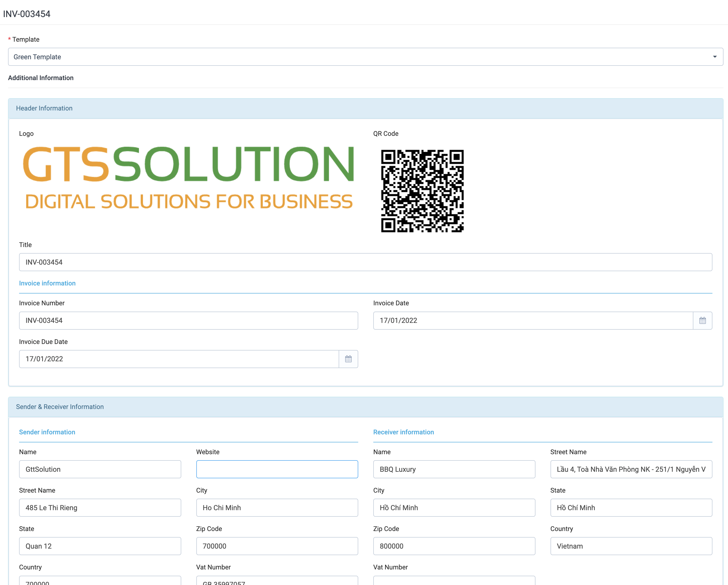Click the Invoice Number field
Image resolution: width=728 pixels, height=585 pixels.
click(x=188, y=320)
